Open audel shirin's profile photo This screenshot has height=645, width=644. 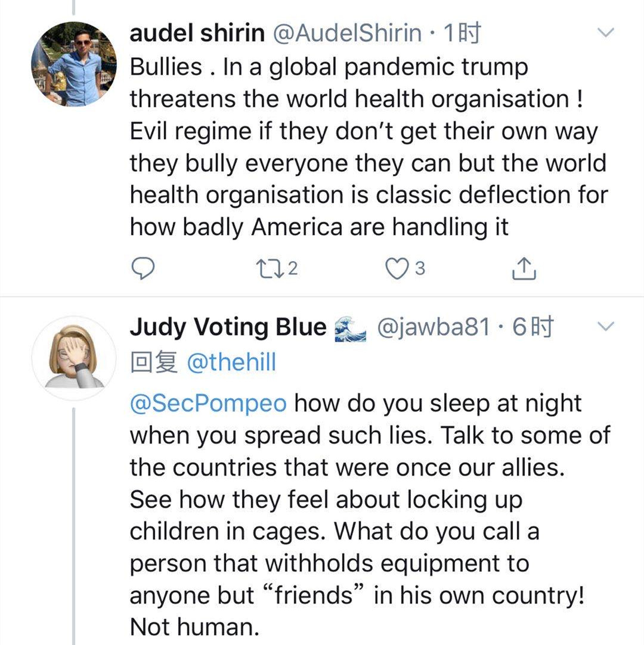click(75, 64)
